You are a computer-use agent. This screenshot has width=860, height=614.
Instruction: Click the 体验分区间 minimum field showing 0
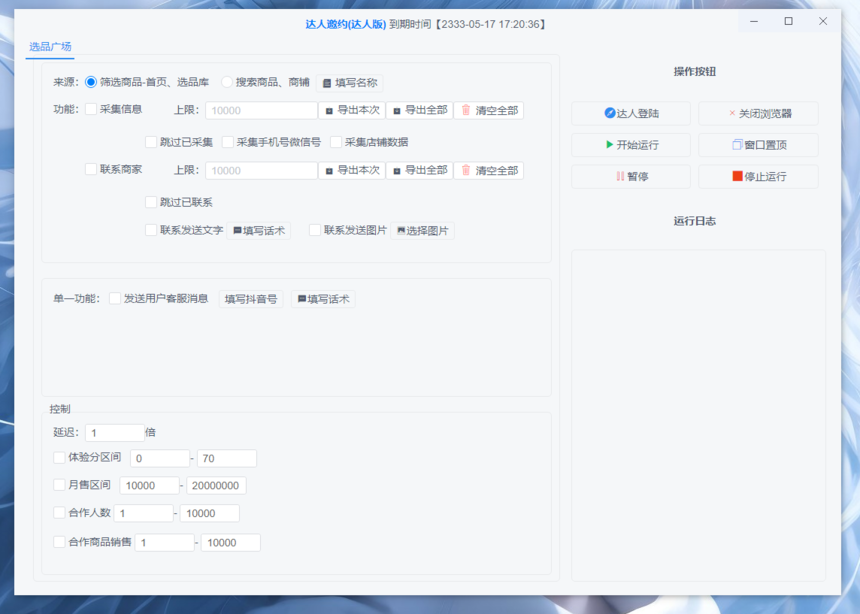click(160, 458)
